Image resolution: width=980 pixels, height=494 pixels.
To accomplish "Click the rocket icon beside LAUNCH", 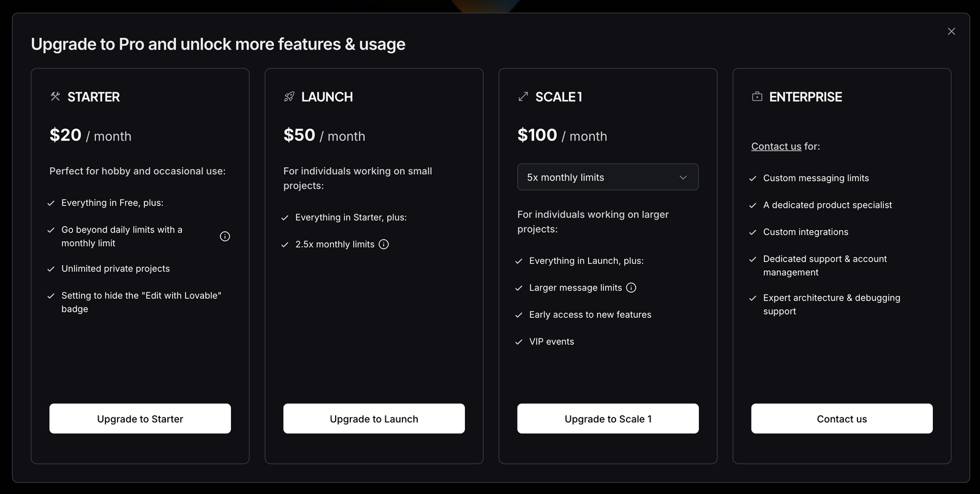I will pos(288,96).
